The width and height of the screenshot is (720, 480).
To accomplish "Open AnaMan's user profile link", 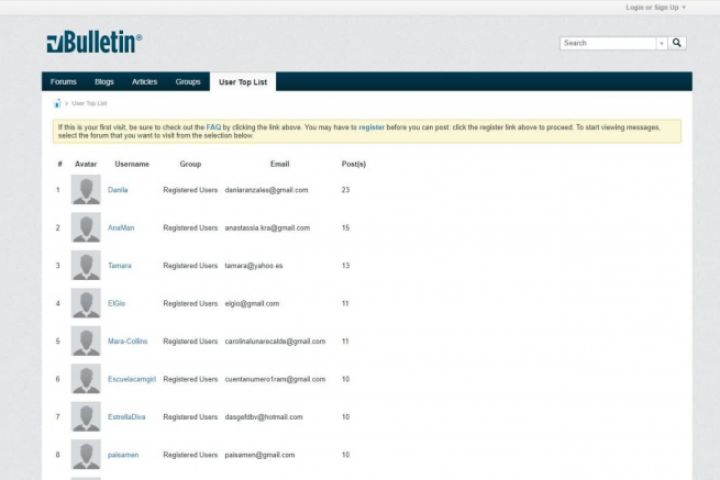I will pyautogui.click(x=121, y=228).
